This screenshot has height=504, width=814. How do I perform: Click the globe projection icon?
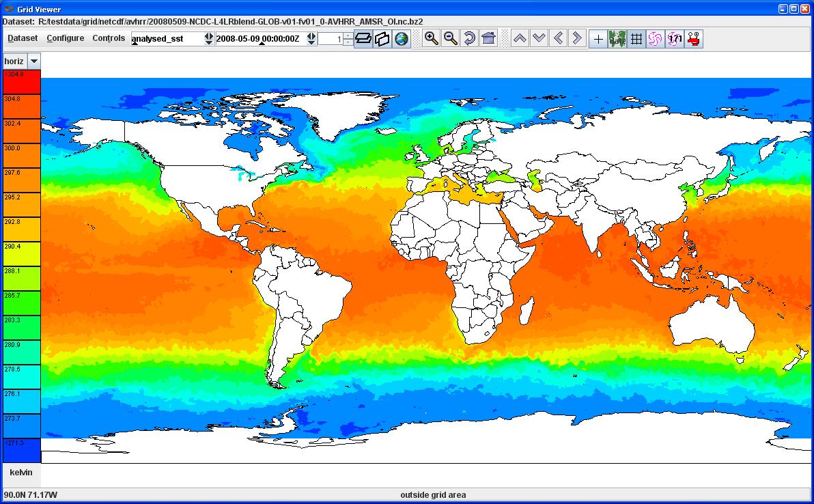[402, 39]
